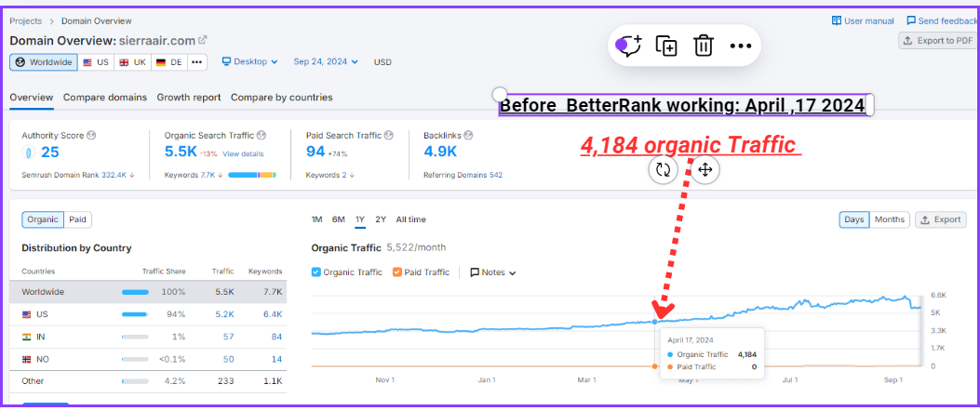This screenshot has height=411, width=980.
Task: Select 6M time range
Action: coord(338,219)
